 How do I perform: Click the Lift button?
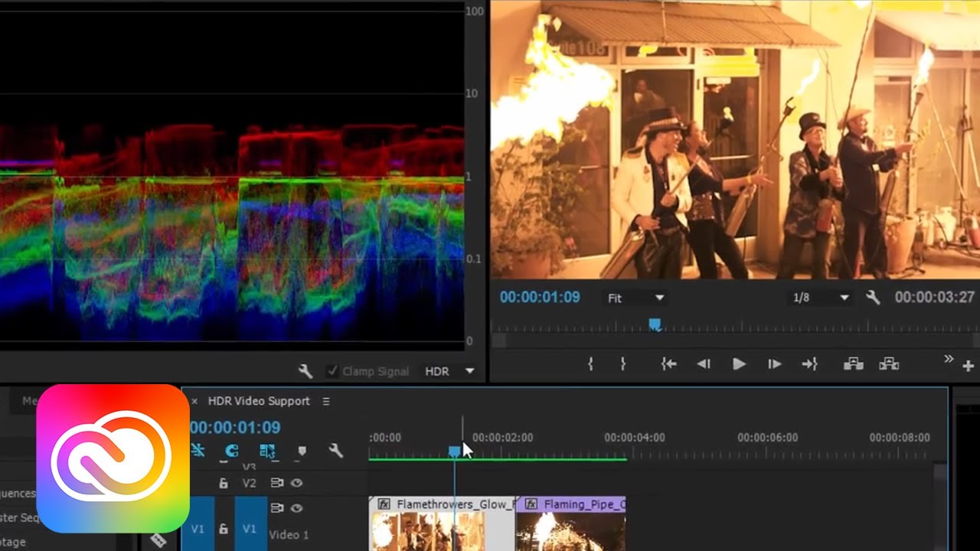[854, 364]
